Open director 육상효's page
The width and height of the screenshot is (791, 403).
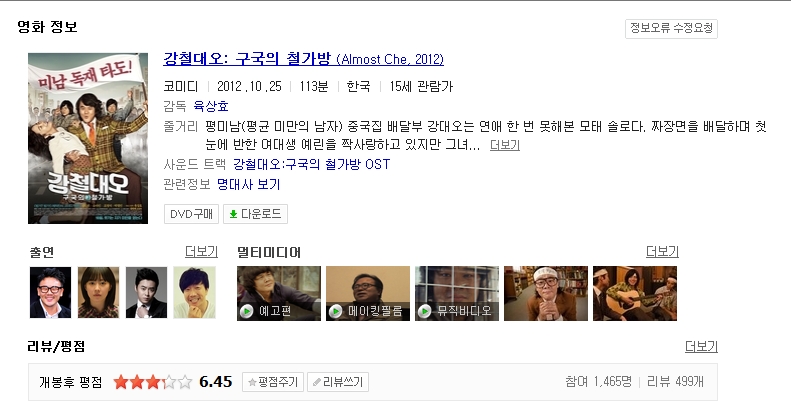tap(211, 106)
